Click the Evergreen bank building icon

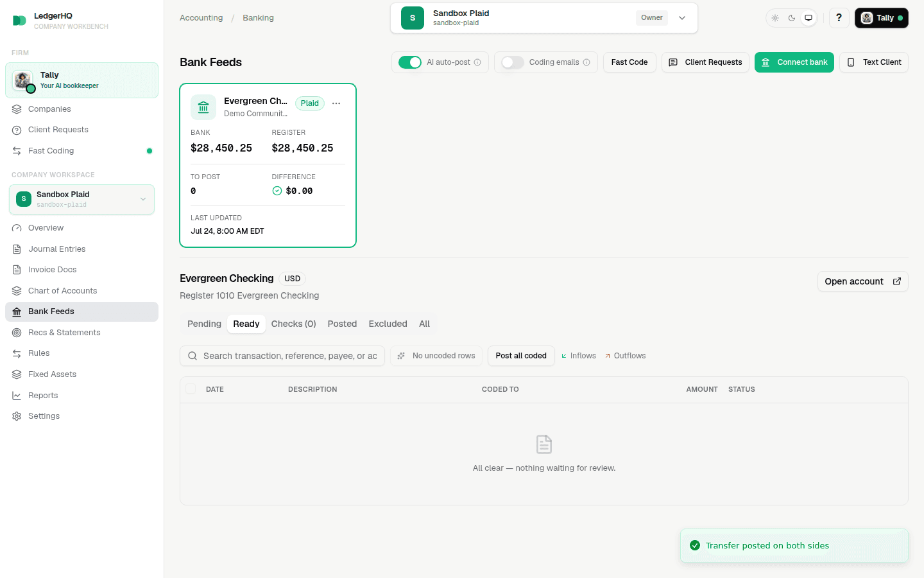click(203, 107)
